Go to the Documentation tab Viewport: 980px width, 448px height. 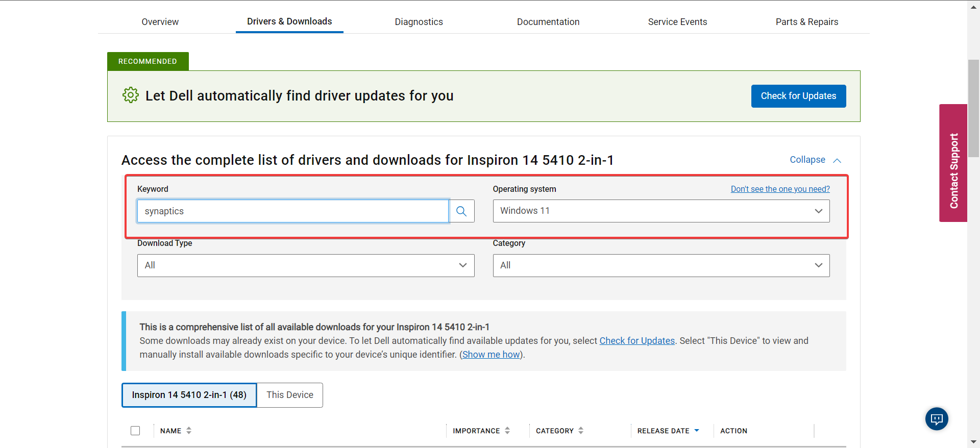pyautogui.click(x=548, y=22)
